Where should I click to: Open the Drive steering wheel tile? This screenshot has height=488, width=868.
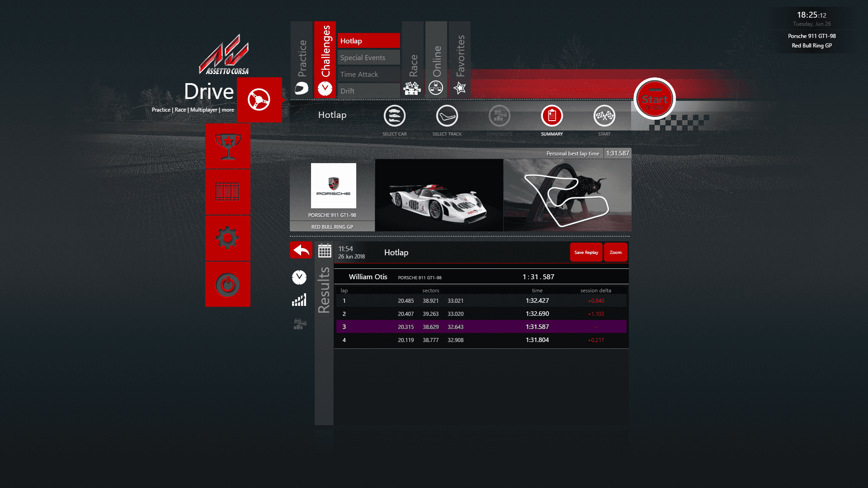coord(259,100)
